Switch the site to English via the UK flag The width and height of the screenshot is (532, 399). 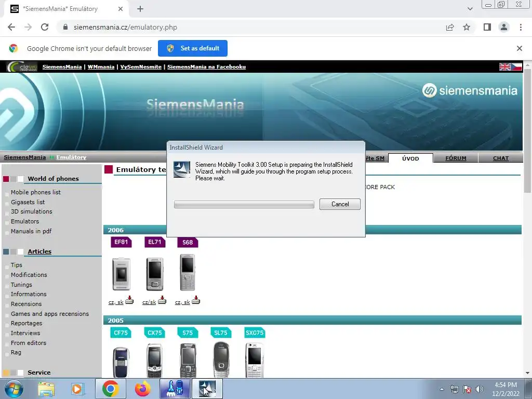505,67
